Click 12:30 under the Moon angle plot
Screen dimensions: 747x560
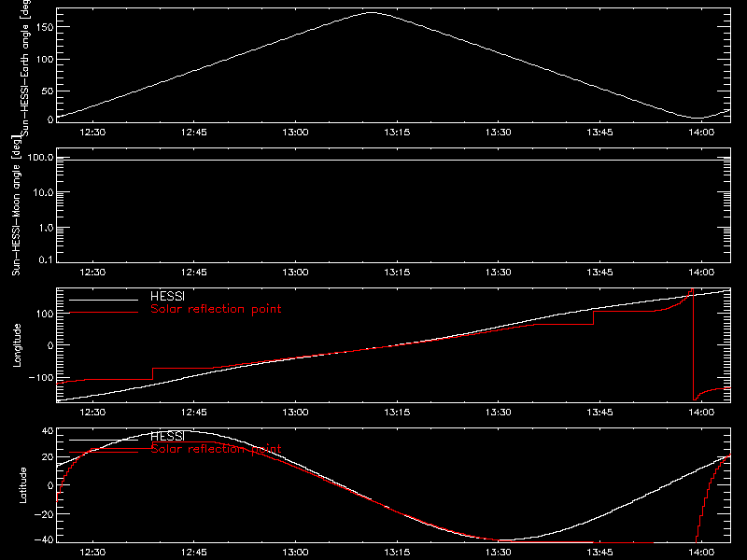[x=92, y=273]
